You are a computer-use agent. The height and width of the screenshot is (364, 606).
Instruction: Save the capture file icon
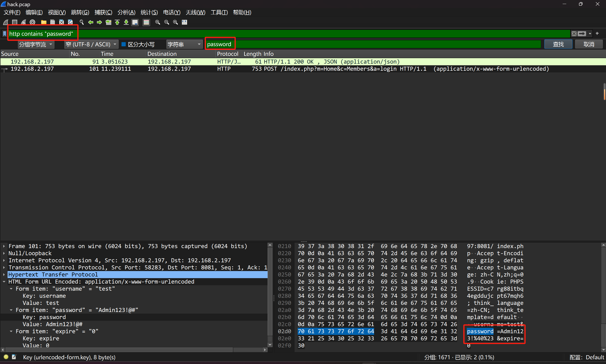[53, 22]
